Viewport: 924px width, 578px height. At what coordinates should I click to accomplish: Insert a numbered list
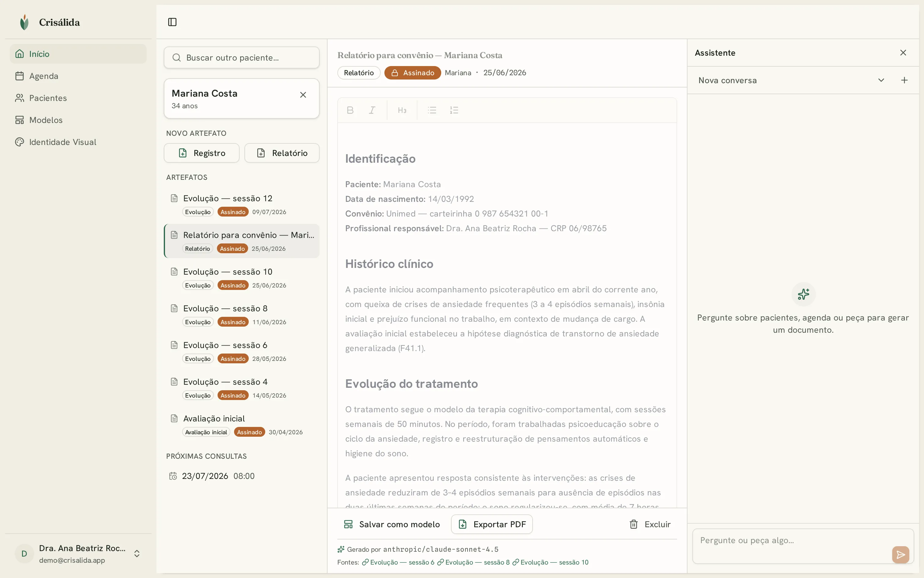(454, 110)
